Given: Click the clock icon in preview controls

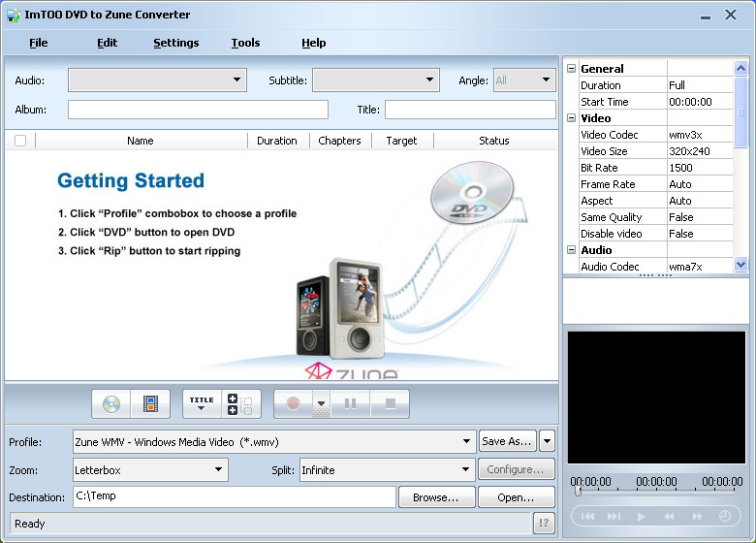Looking at the screenshot, I should pos(725,516).
